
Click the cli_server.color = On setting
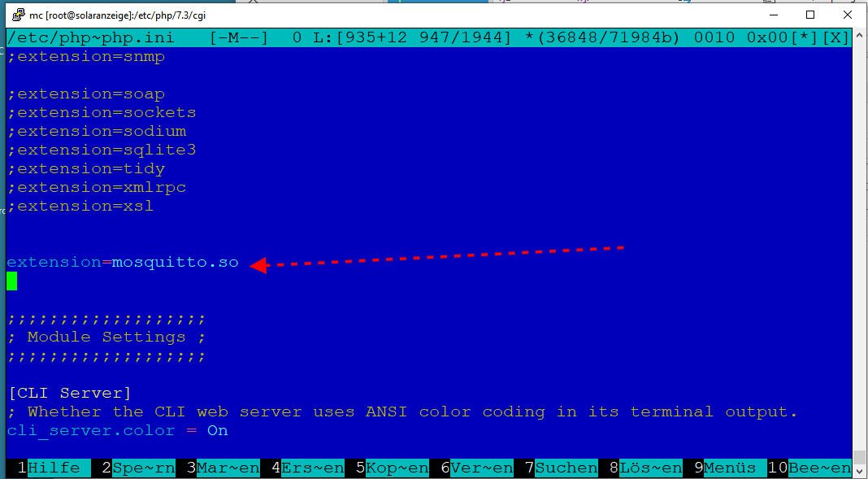click(x=118, y=431)
